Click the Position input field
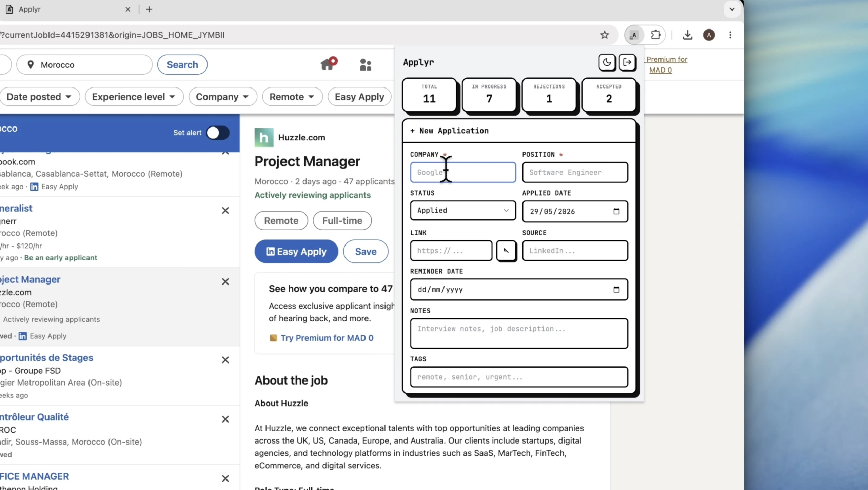 (575, 172)
